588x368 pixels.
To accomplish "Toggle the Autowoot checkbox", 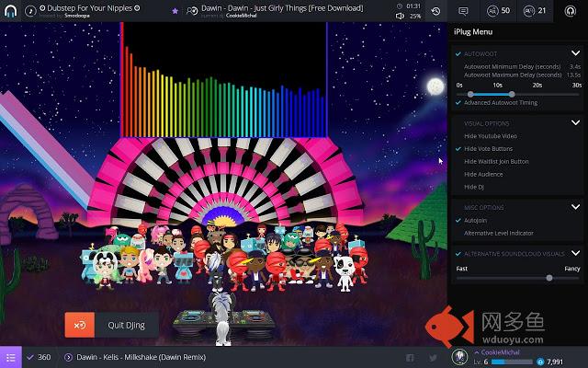I will pyautogui.click(x=458, y=54).
